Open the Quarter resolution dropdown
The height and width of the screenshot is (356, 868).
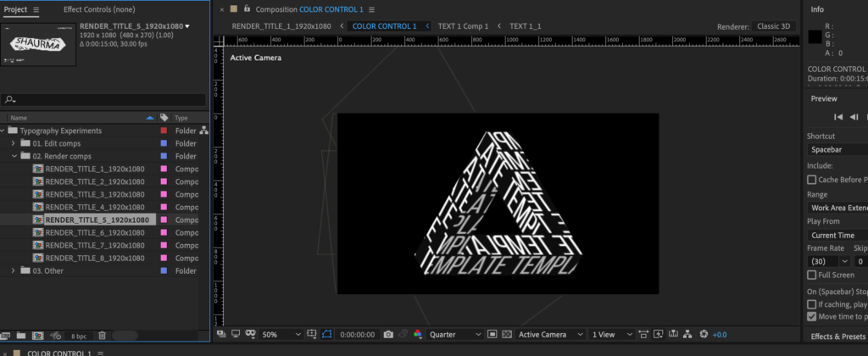465,335
